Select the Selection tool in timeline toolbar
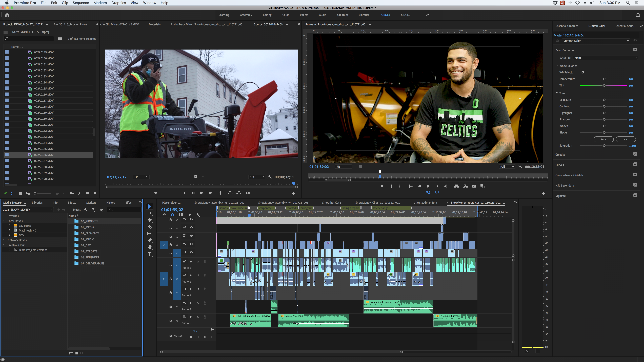 pos(150,207)
